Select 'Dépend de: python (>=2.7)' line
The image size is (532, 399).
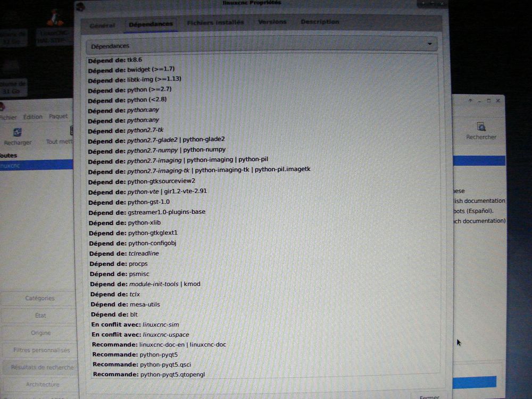130,90
